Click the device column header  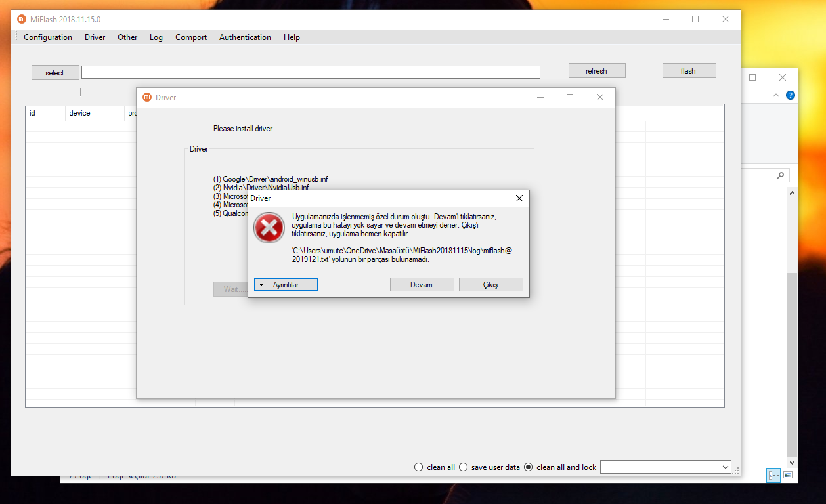point(95,113)
